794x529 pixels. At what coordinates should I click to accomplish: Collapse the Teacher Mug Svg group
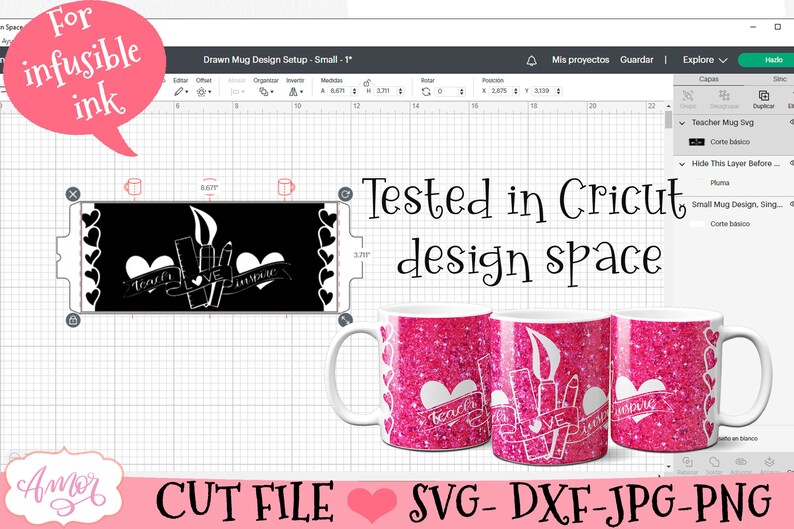pyautogui.click(x=682, y=123)
